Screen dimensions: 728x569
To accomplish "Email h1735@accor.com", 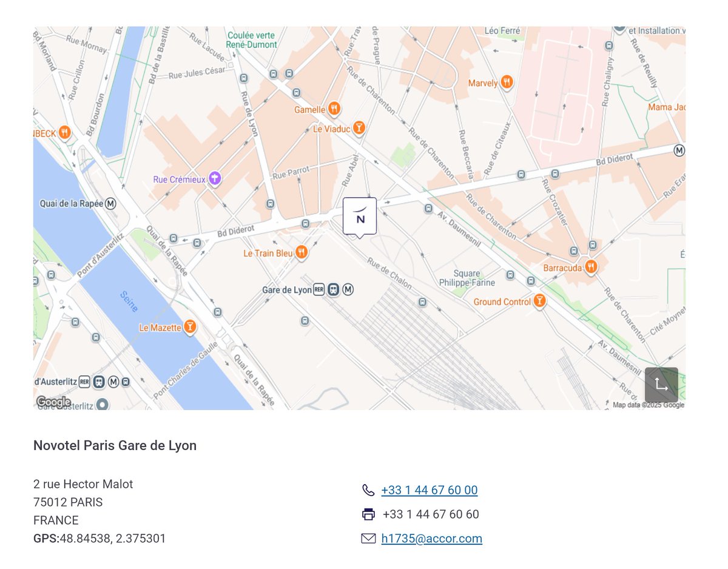I will 432,539.
